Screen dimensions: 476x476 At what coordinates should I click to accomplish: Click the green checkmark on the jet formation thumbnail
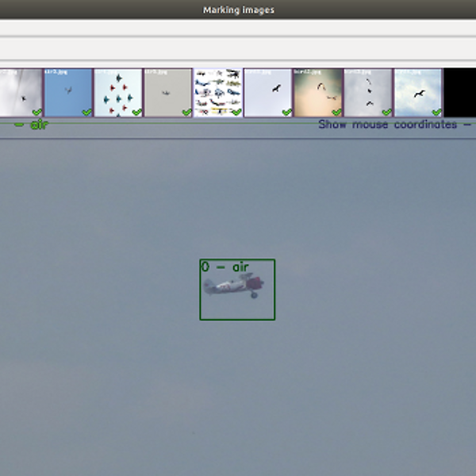(137, 112)
